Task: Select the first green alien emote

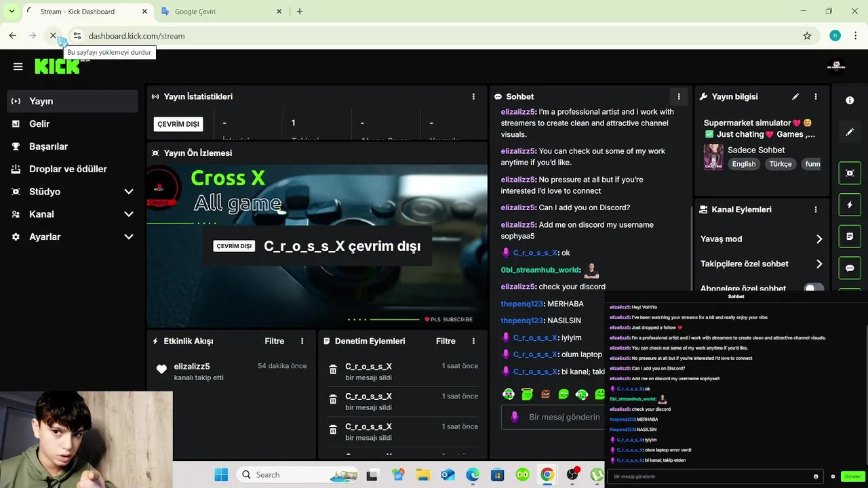Action: pyautogui.click(x=509, y=394)
